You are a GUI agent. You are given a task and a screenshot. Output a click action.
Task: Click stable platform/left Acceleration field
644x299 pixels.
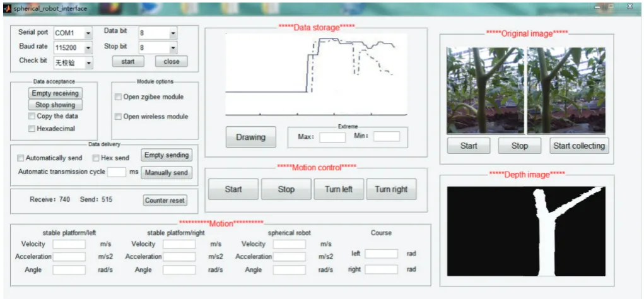[x=69, y=257]
